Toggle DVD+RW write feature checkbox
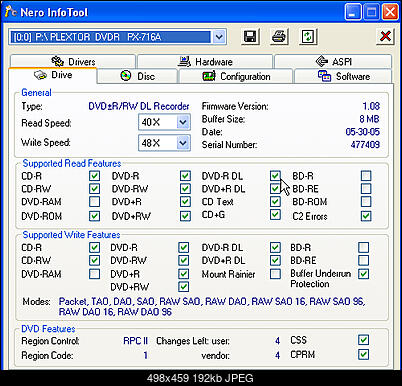402x386 pixels. (x=184, y=287)
